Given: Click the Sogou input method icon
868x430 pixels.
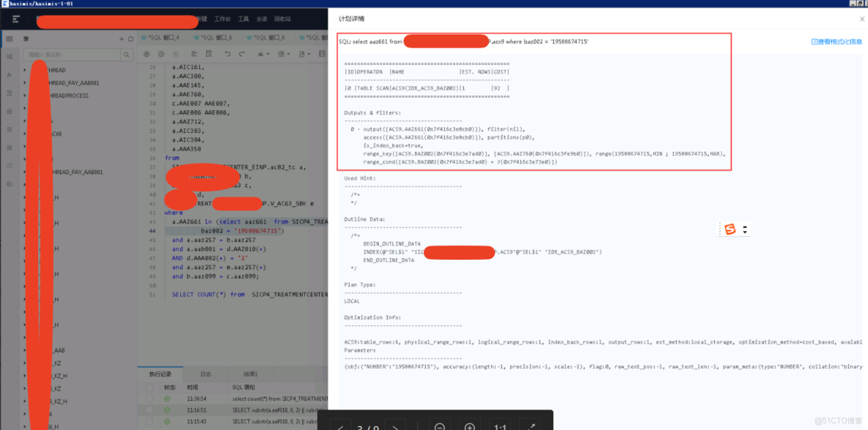Looking at the screenshot, I should tap(730, 230).
